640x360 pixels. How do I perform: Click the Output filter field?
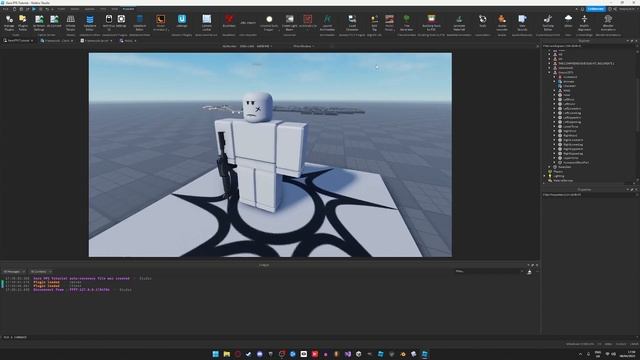point(489,271)
